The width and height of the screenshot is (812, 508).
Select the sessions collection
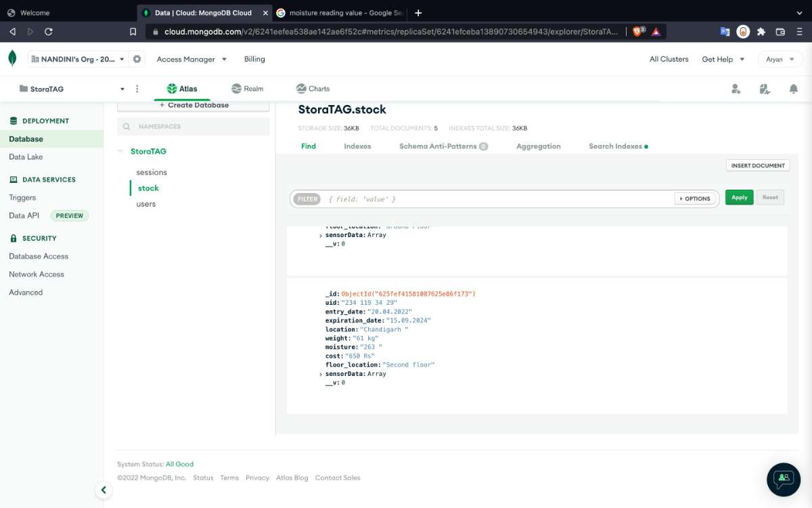tap(152, 173)
